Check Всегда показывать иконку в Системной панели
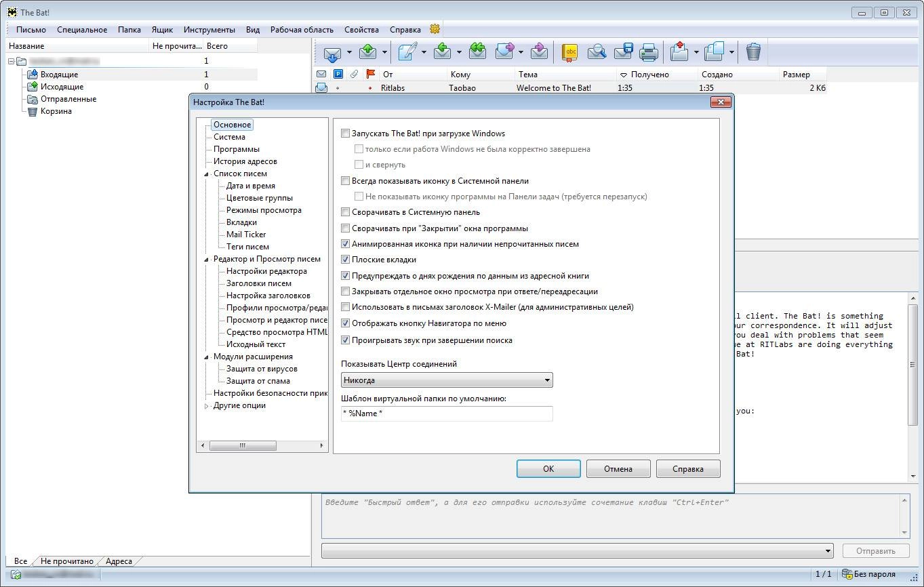This screenshot has width=924, height=587. point(346,181)
